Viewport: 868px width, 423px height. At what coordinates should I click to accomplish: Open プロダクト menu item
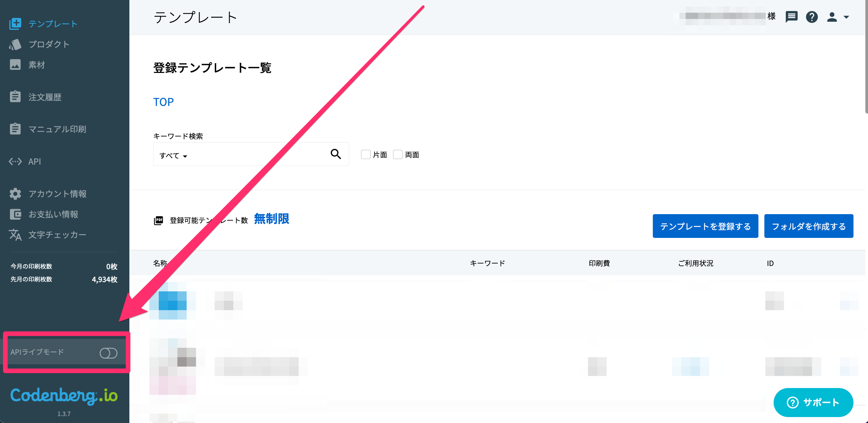tap(49, 44)
